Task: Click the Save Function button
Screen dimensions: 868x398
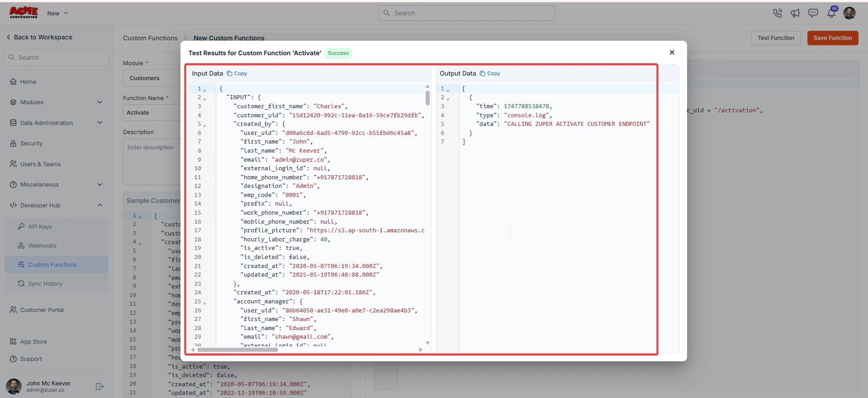Action: [833, 38]
